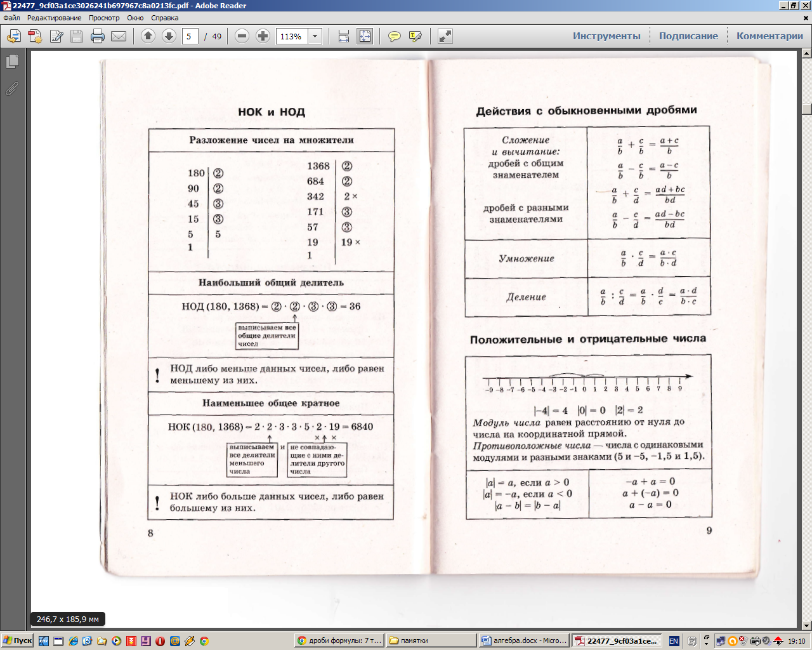Click the active Adobe Reader taskbar button
Image resolution: width=812 pixels, height=650 pixels.
click(x=617, y=641)
